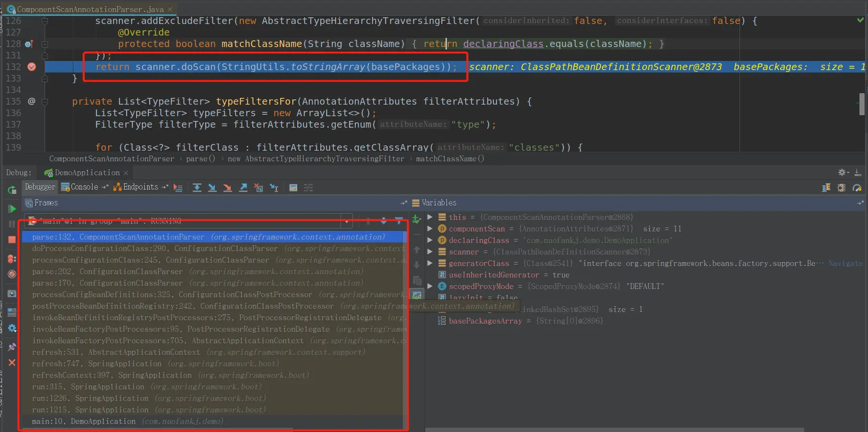This screenshot has width=868, height=432.
Task: Expand the 'this' variable node
Action: click(x=430, y=217)
